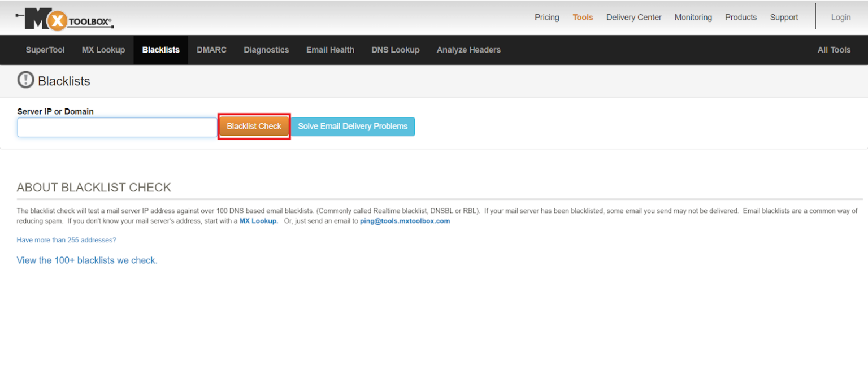
Task: Click the MXToolbox logo
Action: (64, 19)
